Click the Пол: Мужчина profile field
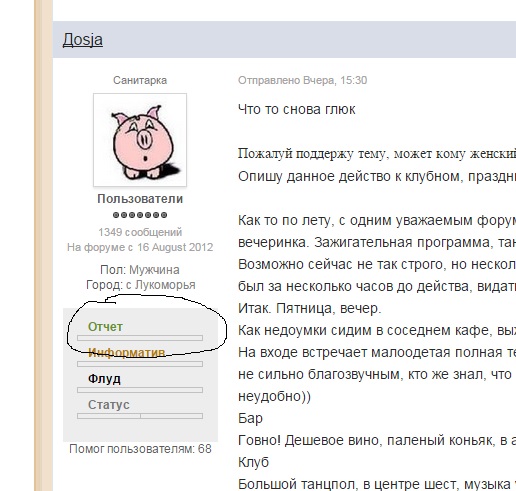 click(x=140, y=270)
